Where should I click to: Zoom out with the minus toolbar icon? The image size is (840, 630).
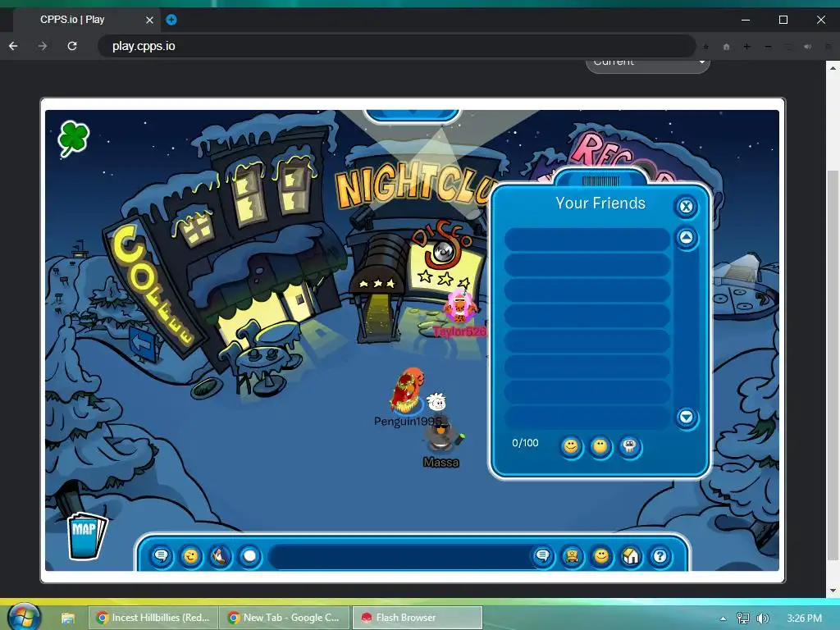768,47
